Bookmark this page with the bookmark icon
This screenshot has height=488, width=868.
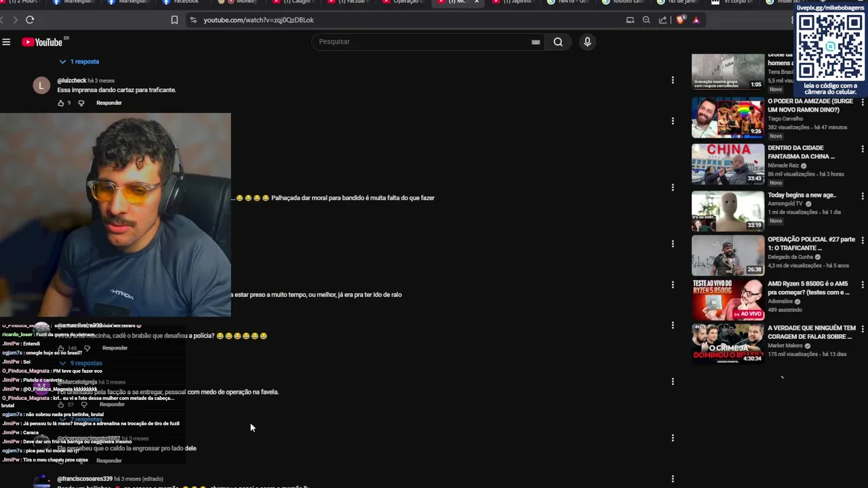[x=174, y=20]
